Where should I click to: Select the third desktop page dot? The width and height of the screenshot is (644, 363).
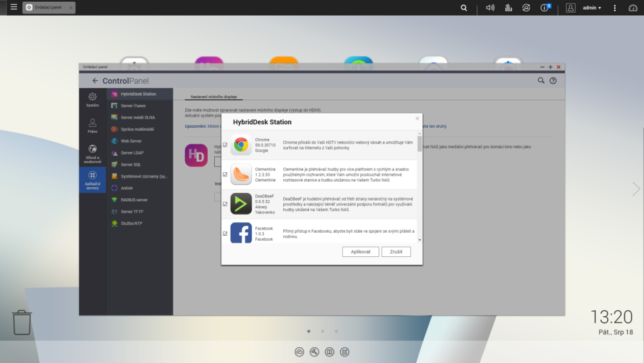[337, 331]
